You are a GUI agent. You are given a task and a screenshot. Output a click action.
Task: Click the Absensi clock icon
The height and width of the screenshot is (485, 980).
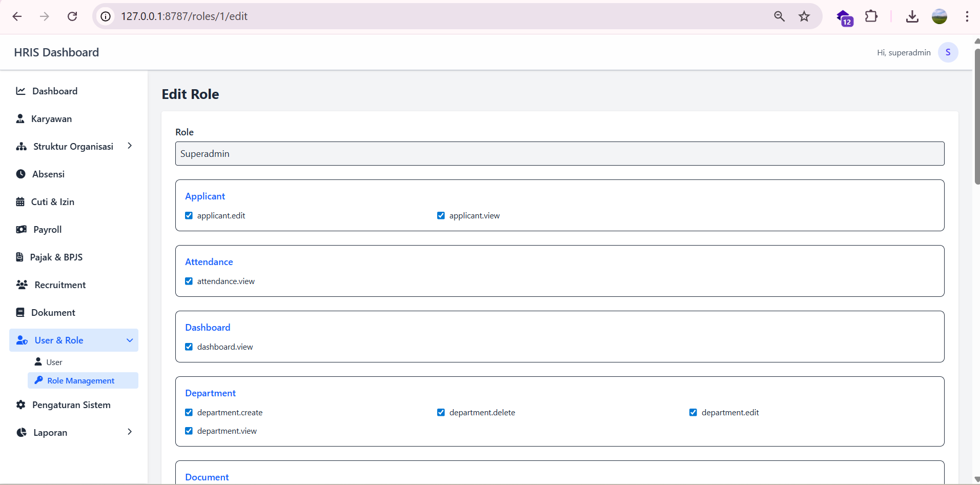21,174
